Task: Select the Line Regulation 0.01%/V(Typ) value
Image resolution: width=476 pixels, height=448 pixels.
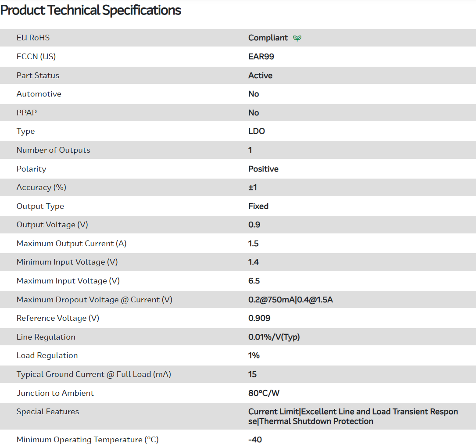Action: [x=274, y=337]
